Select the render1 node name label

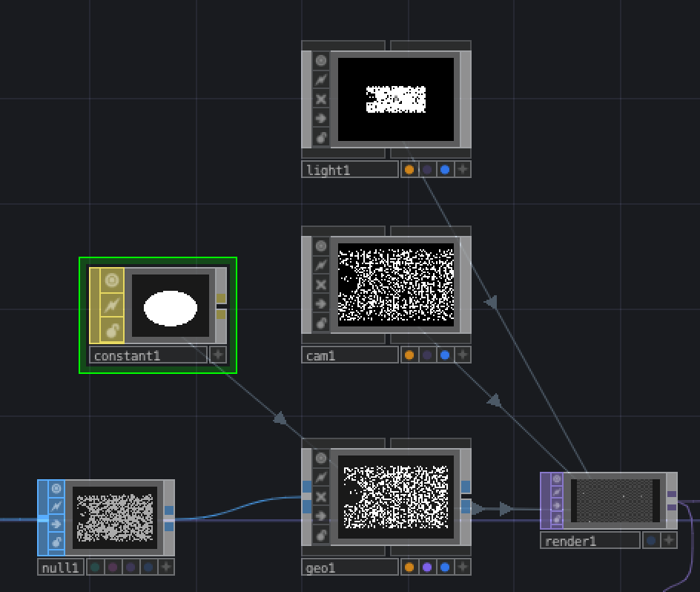tap(590, 541)
